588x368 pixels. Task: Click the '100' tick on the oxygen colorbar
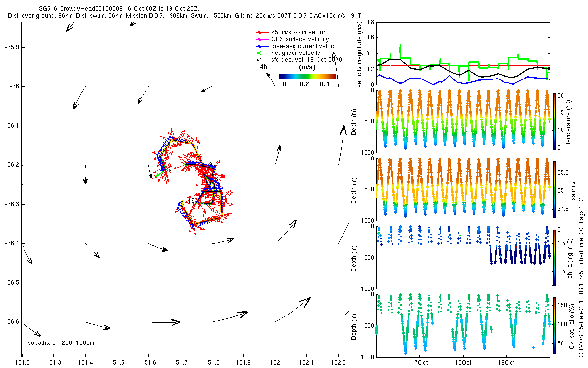563,324
